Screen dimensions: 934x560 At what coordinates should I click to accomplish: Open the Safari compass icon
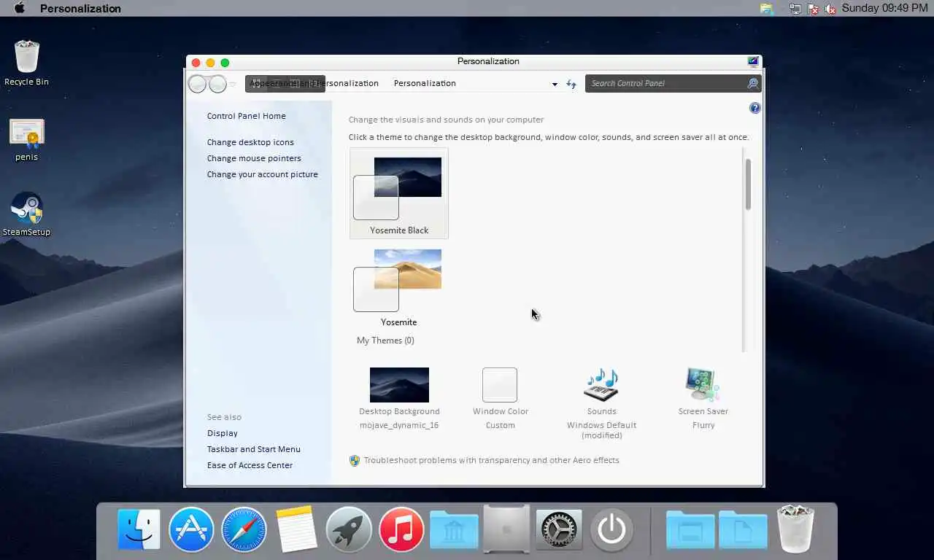point(244,529)
